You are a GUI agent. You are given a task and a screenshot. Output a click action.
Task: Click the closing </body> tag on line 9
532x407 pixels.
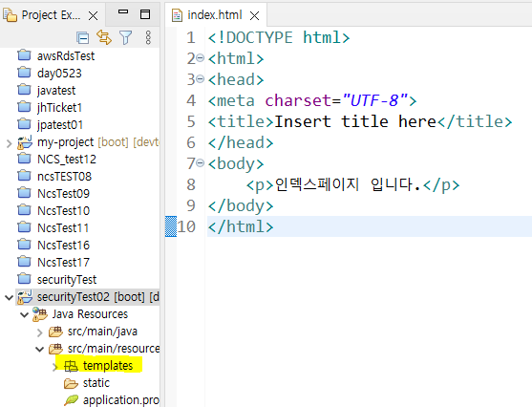click(x=241, y=205)
